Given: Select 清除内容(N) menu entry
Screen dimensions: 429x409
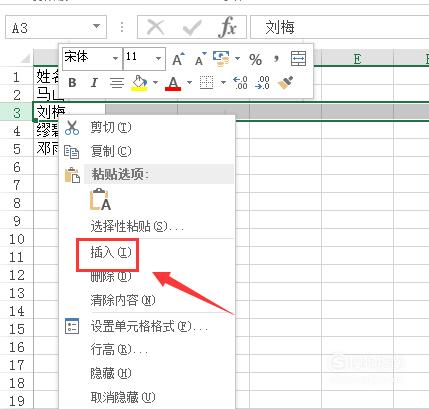Looking at the screenshot, I should (x=123, y=300).
